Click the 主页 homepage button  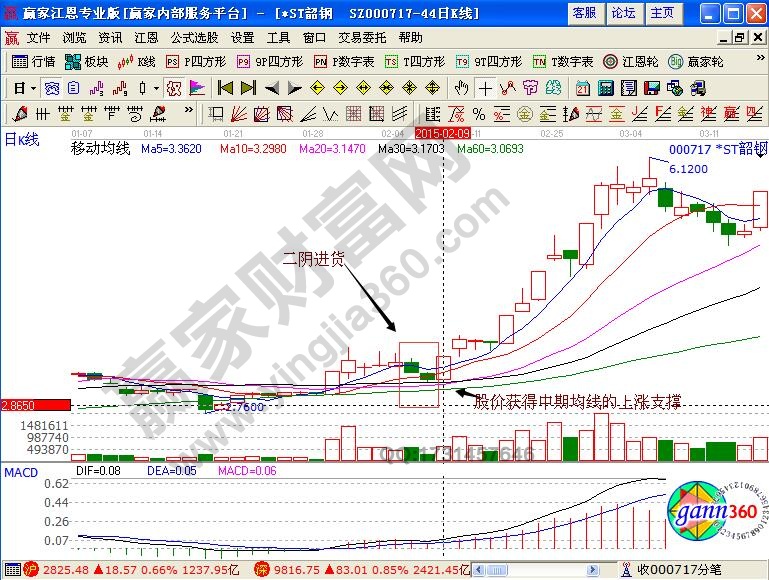661,13
